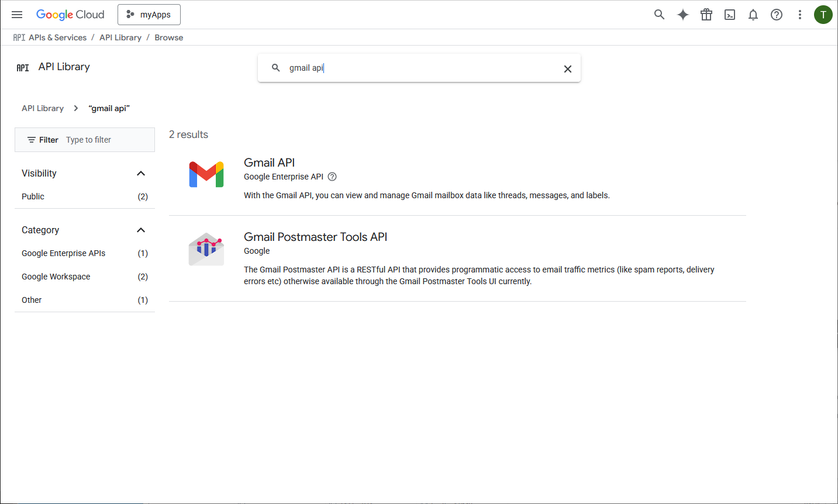The height and width of the screenshot is (504, 838).
Task: Click the account avatar with letter T
Action: [823, 15]
